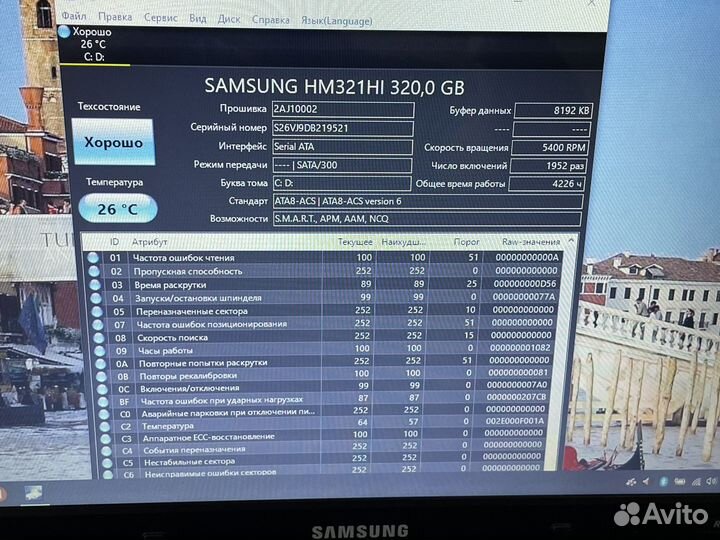Click the pinned app icon in the taskbar
The image size is (720, 540).
[x=34, y=493]
